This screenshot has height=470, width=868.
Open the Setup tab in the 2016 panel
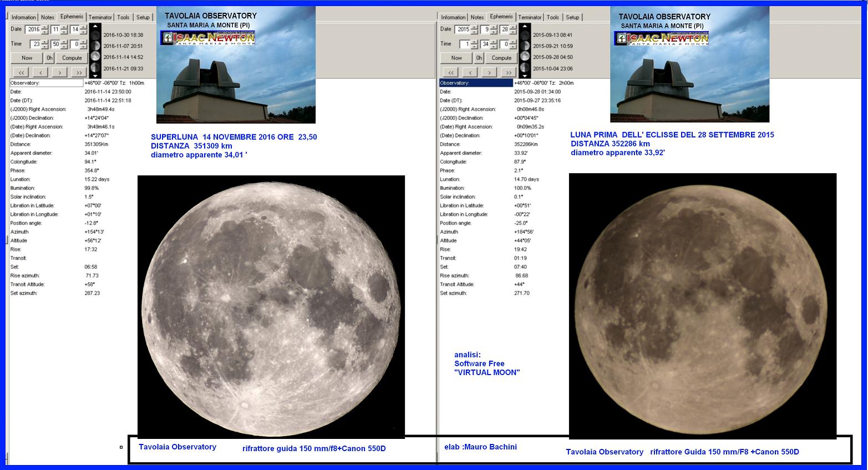coord(143,17)
